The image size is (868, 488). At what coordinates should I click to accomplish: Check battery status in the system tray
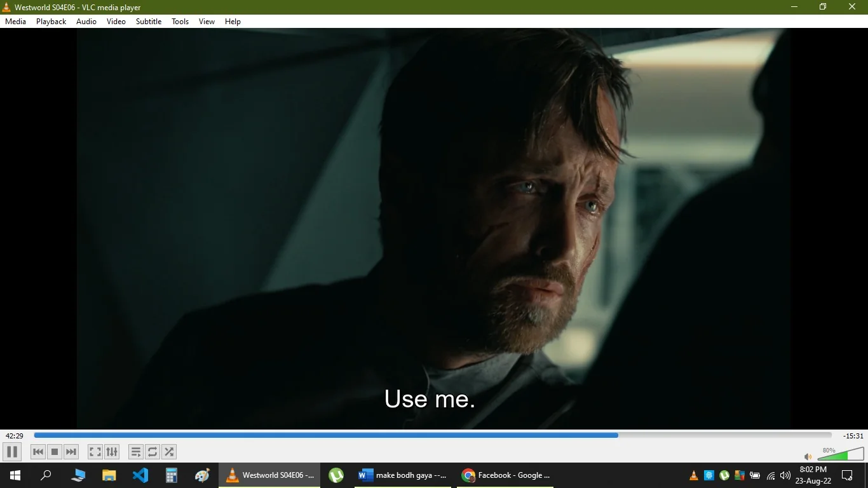click(755, 475)
